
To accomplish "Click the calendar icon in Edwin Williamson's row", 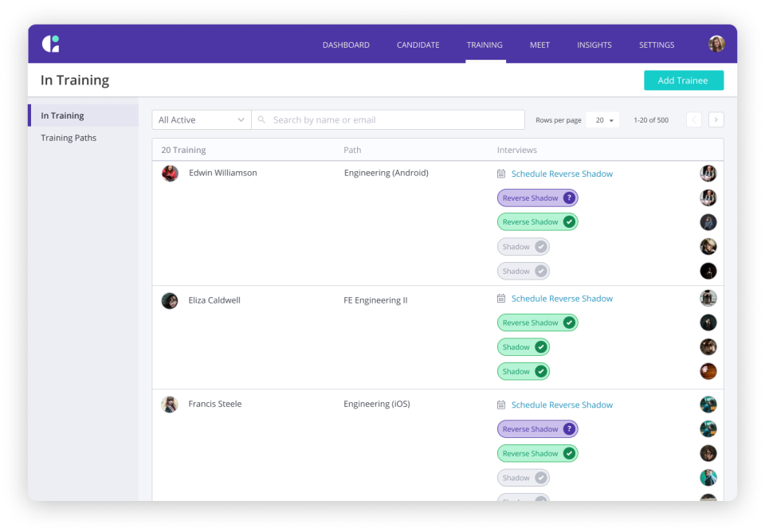I will pos(501,174).
